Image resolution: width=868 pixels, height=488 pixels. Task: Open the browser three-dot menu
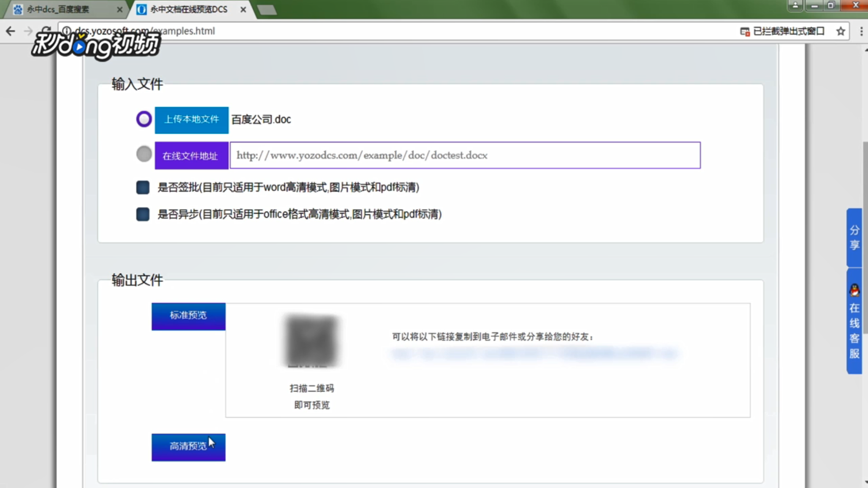861,31
